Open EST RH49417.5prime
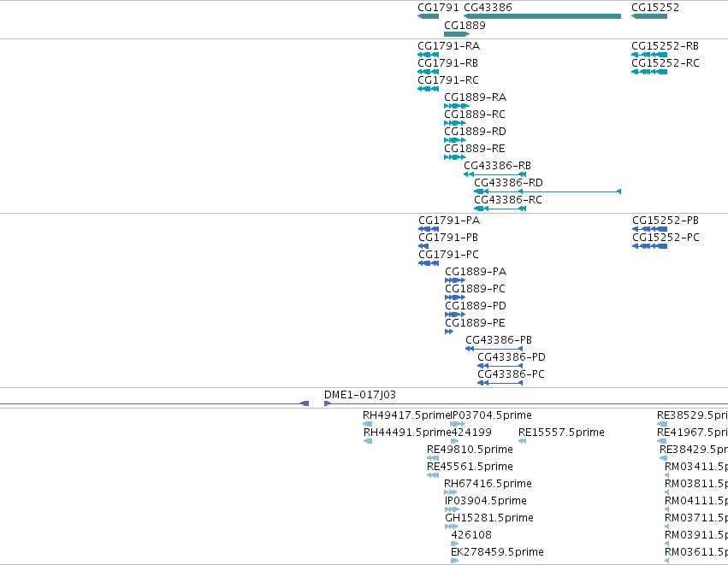Viewport: 728px width, 565px height. pyautogui.click(x=406, y=415)
